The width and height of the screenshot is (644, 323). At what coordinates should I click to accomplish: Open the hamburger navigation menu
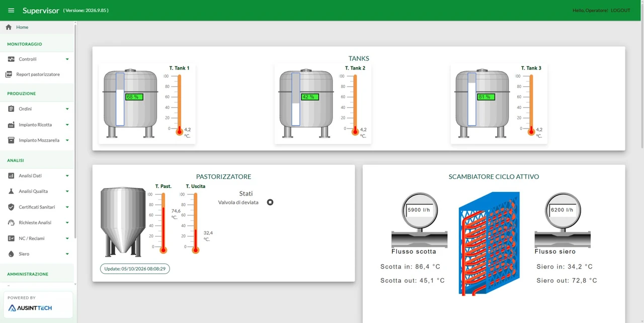11,10
